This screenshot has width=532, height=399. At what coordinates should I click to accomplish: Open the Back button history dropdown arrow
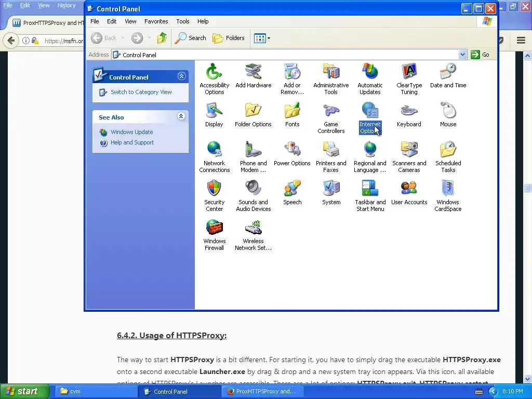tap(123, 38)
